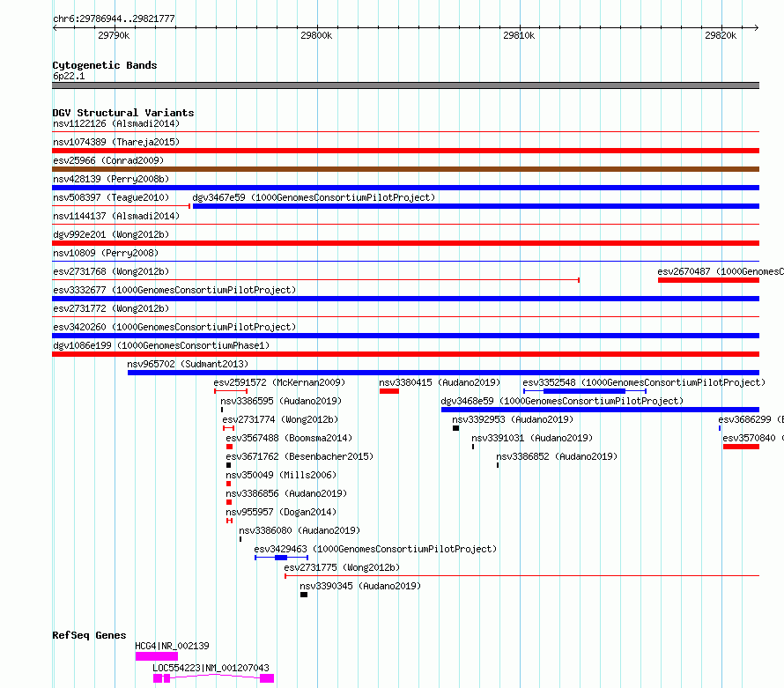Click the 29810k ruler tick label
Screen dimensions: 784x688
click(x=519, y=35)
